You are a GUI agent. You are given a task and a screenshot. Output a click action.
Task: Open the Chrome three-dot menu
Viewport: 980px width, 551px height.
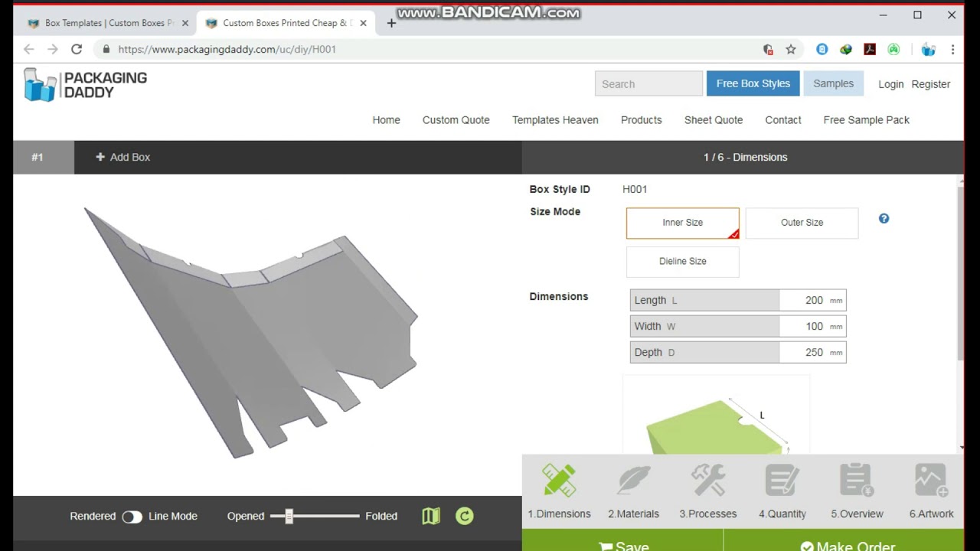point(952,49)
